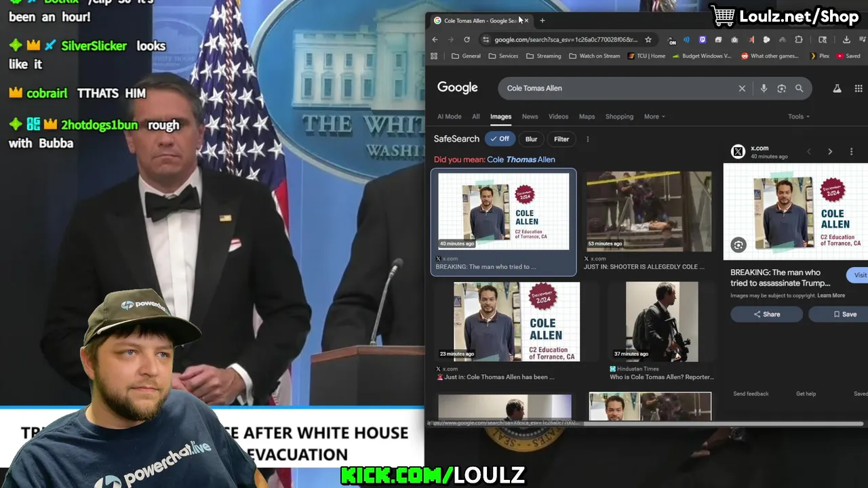Click the Cole Thomas Allen spelling suggestion
868x488 pixels.
521,159
